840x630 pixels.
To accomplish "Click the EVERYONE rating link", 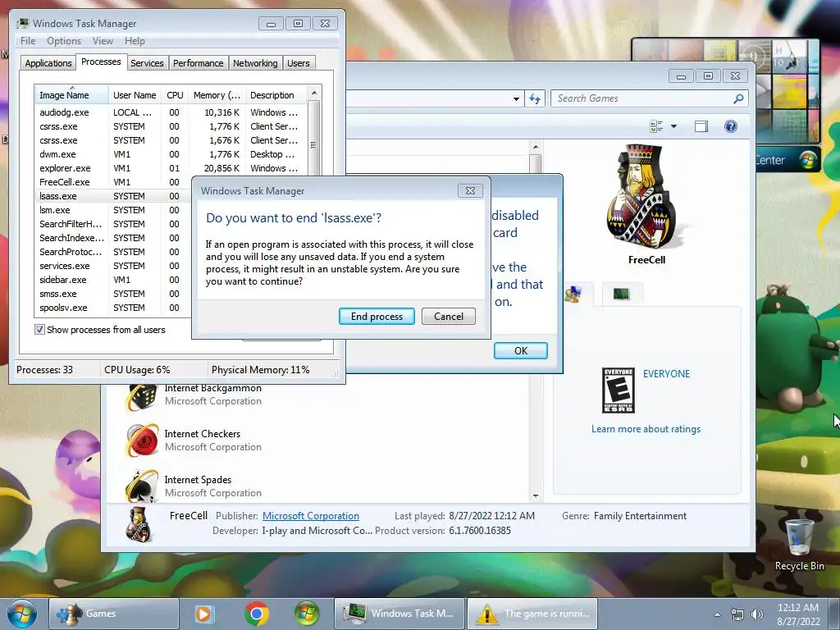I will point(666,374).
